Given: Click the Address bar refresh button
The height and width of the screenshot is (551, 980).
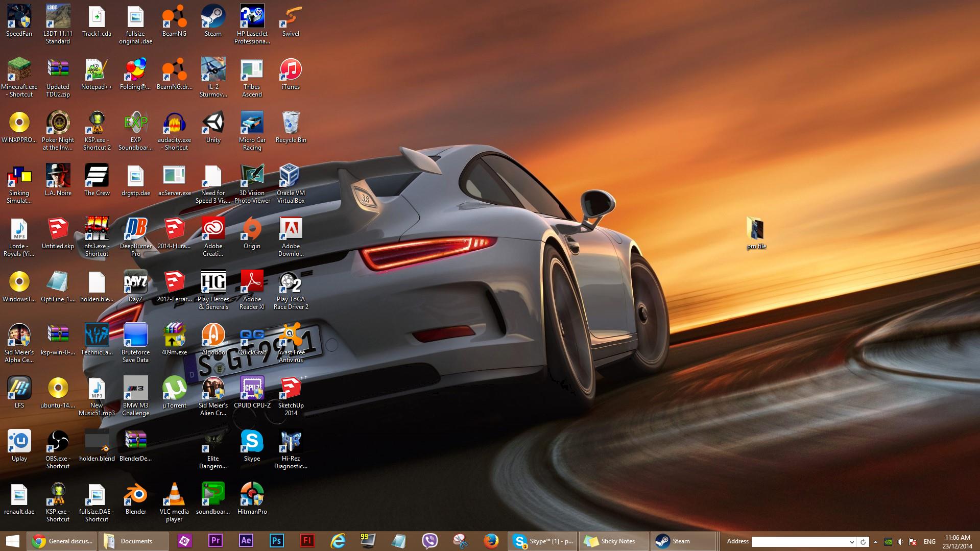Looking at the screenshot, I should point(863,542).
